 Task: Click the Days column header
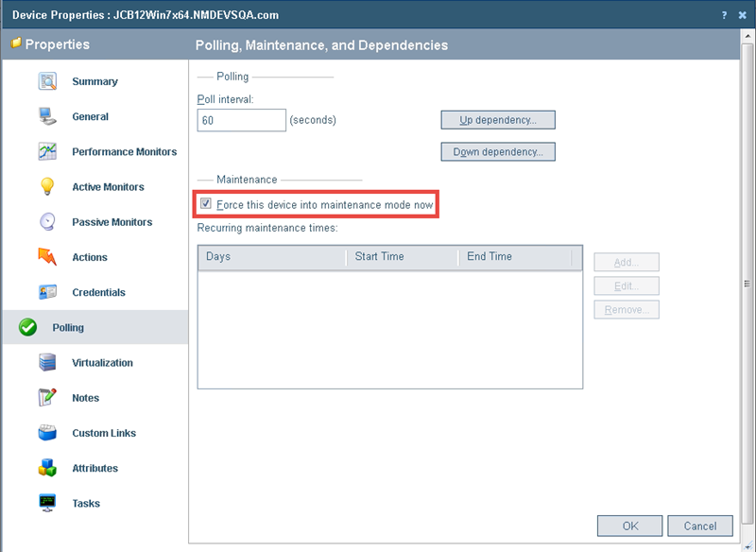click(272, 256)
